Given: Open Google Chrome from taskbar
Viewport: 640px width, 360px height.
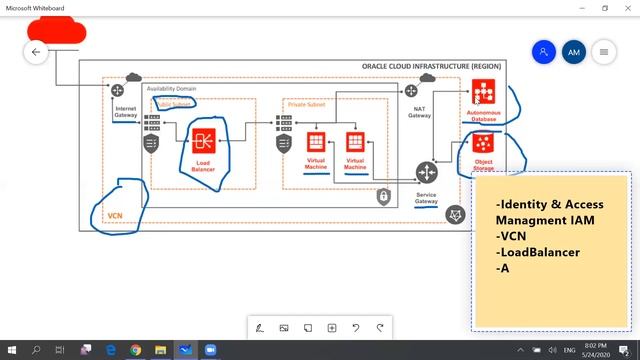Looking at the screenshot, I should click(136, 350).
